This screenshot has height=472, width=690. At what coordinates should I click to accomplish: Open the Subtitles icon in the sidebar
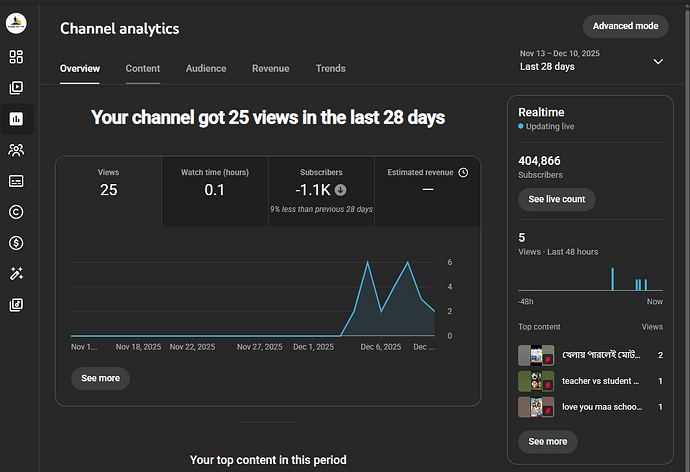(x=16, y=181)
